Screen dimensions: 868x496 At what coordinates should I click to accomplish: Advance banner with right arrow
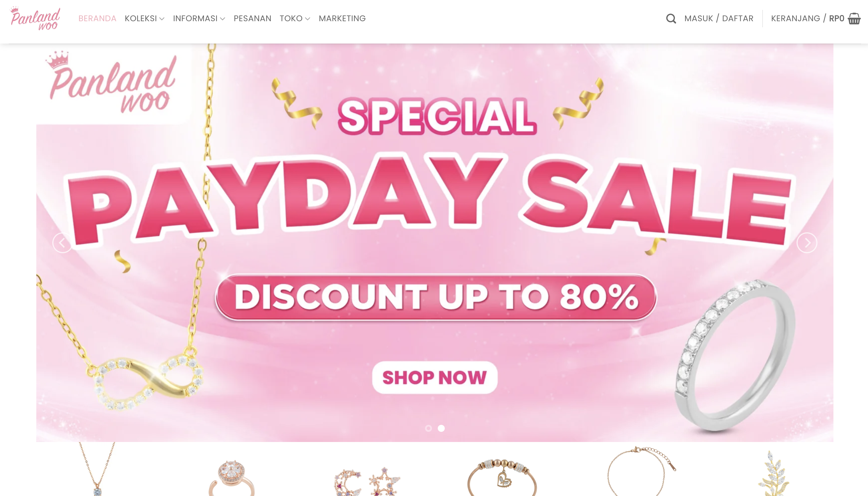807,243
